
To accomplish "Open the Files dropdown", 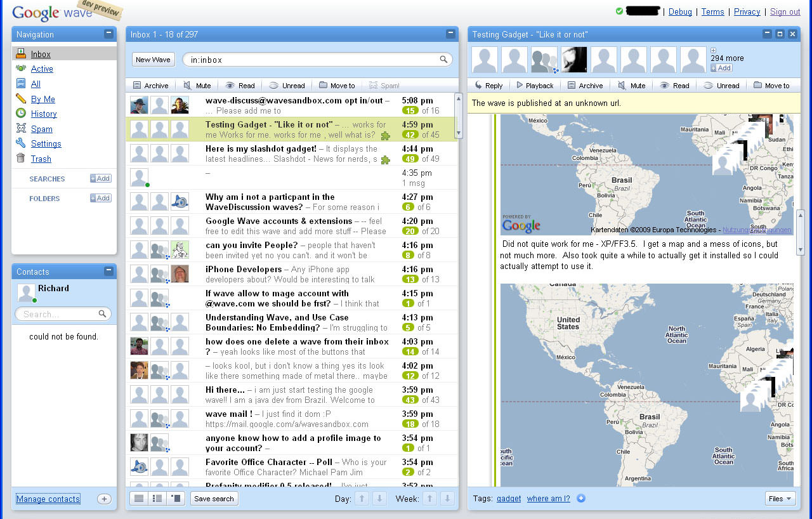I will [780, 499].
